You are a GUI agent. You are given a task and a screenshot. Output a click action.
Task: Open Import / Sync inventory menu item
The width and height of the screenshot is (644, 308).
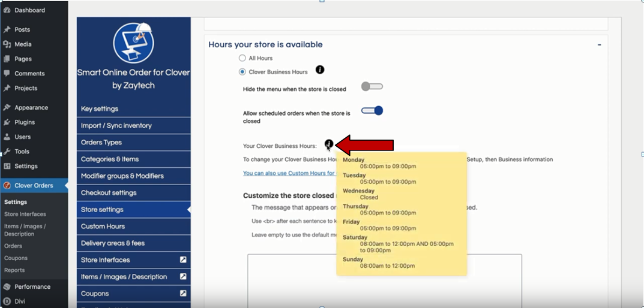coord(133,125)
